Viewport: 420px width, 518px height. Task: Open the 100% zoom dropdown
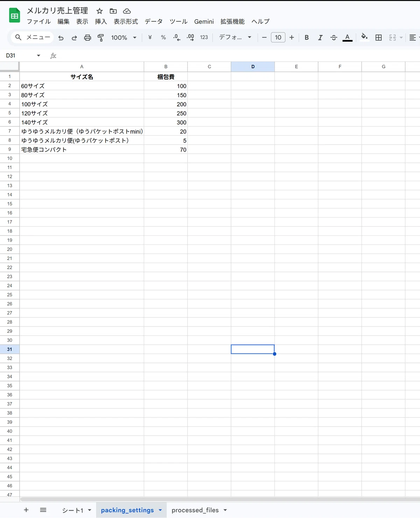tap(124, 37)
